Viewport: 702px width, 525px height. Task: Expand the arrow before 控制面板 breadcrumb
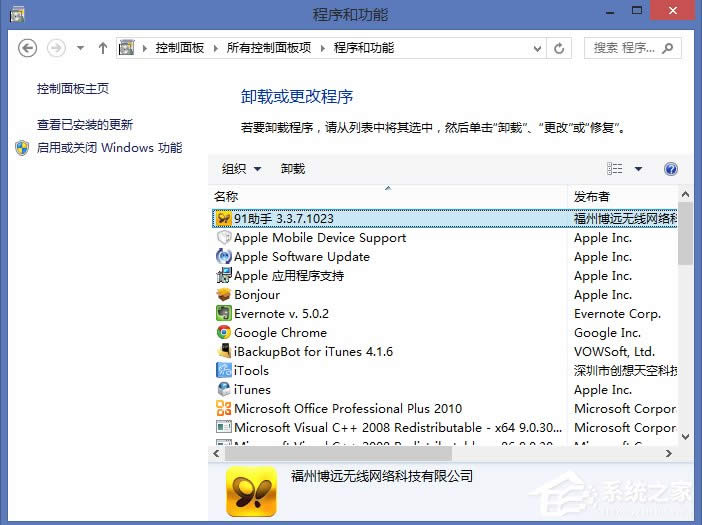pyautogui.click(x=145, y=48)
